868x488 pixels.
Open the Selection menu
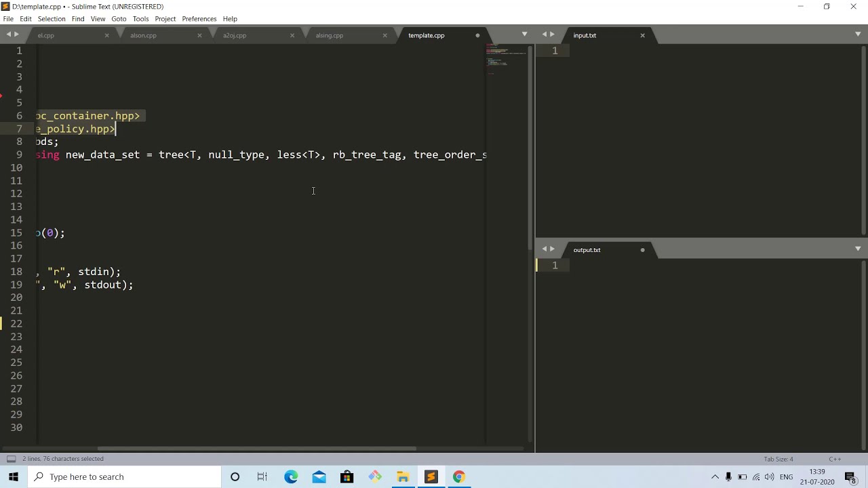click(x=52, y=19)
